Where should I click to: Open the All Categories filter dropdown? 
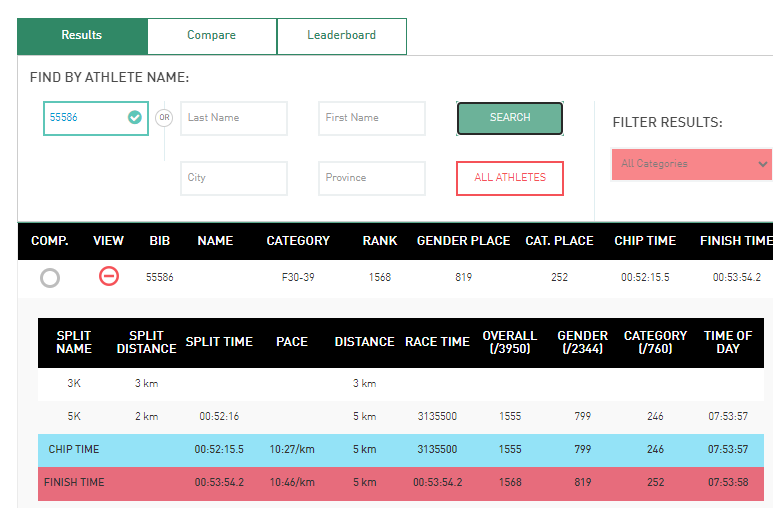pos(692,163)
